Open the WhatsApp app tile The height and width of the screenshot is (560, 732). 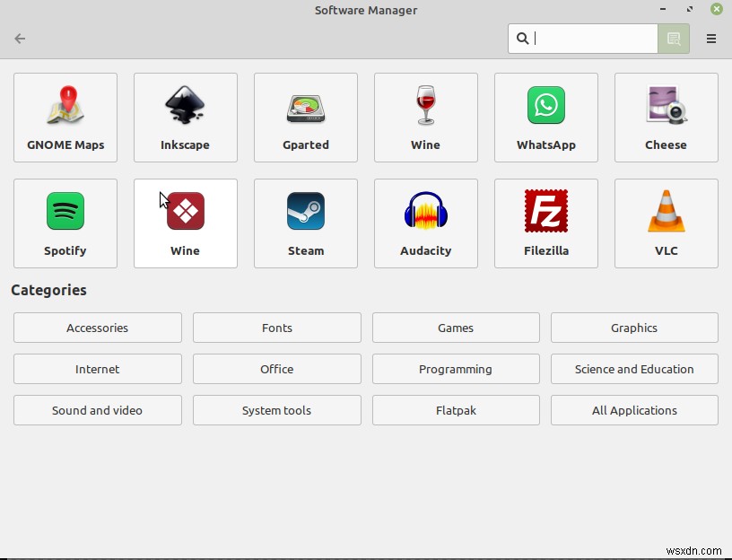pyautogui.click(x=546, y=118)
